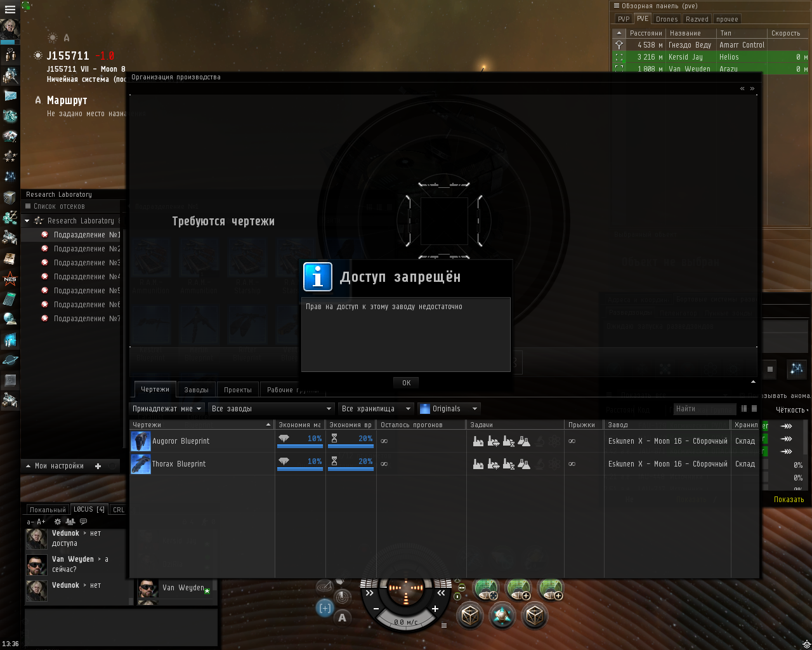Viewport: 812px width, 650px height.
Task: Activate the second green scanner module
Action: [x=518, y=588]
